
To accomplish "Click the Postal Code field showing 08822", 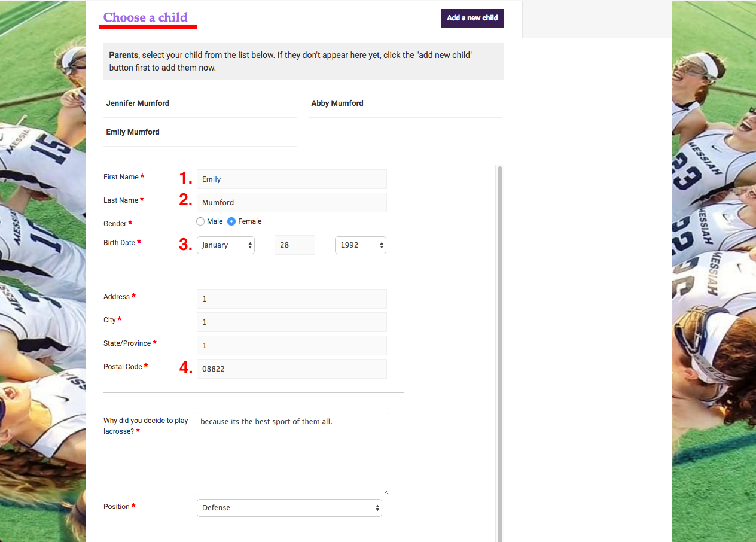I will pyautogui.click(x=291, y=369).
